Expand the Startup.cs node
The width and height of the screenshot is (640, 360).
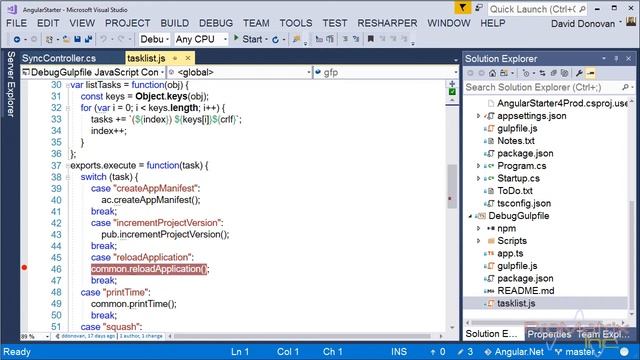(478, 178)
